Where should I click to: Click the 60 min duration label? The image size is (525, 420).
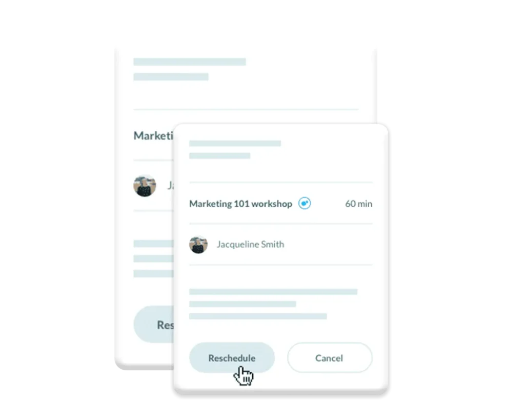[x=358, y=204]
